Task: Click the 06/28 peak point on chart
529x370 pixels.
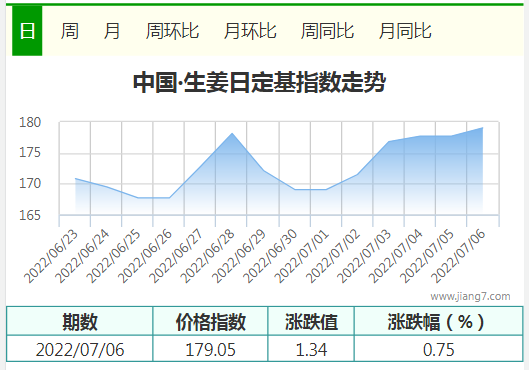Action: 232,133
